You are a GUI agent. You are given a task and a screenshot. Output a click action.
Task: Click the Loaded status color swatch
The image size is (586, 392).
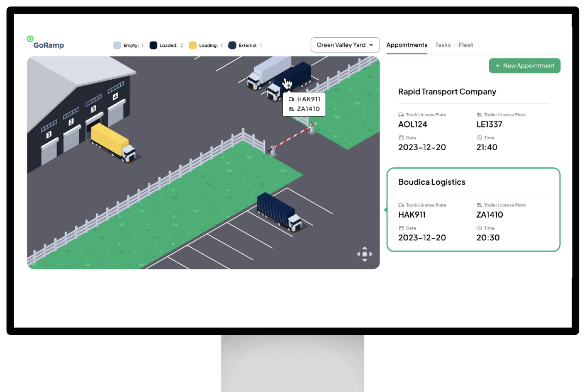[153, 45]
